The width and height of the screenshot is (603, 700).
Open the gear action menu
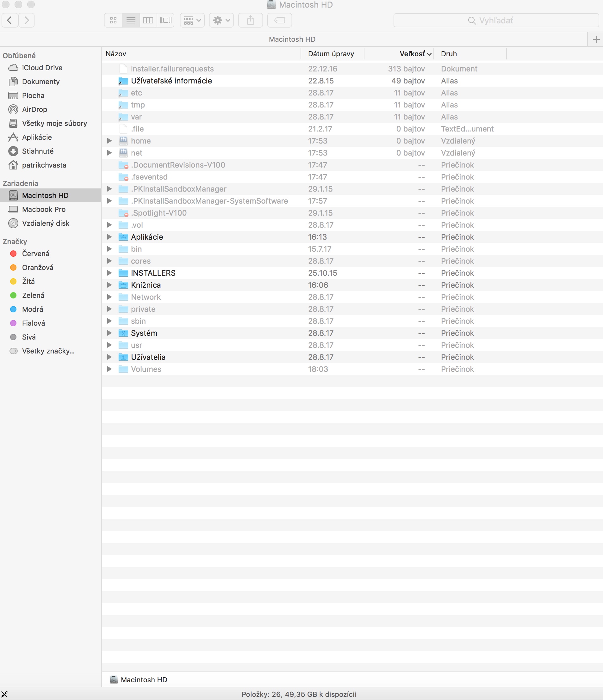pos(221,20)
